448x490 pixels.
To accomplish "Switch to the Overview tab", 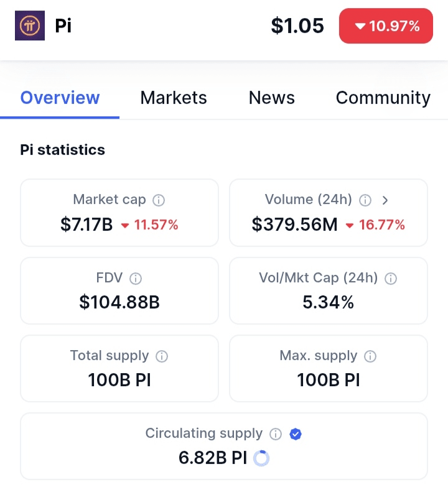I will pyautogui.click(x=60, y=98).
